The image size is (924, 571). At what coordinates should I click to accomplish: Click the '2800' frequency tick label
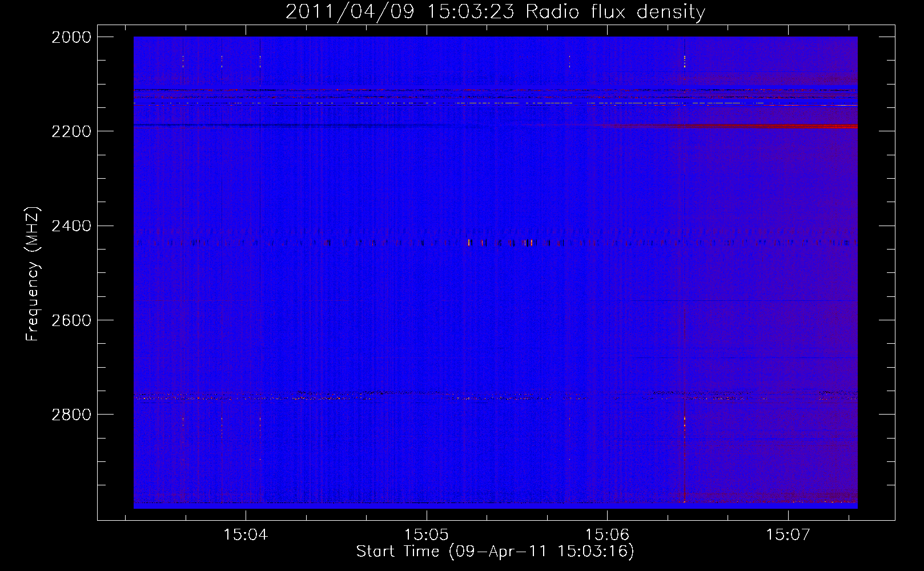coord(71,415)
